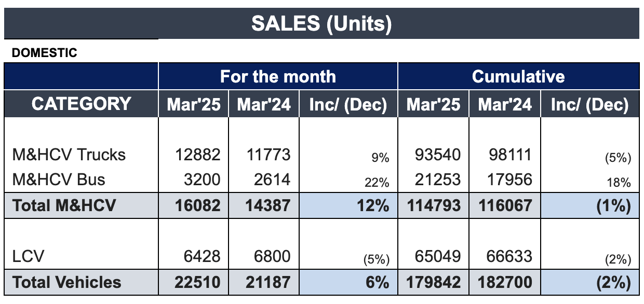
Task: Click the CATEGORY column header
Action: click(81, 104)
